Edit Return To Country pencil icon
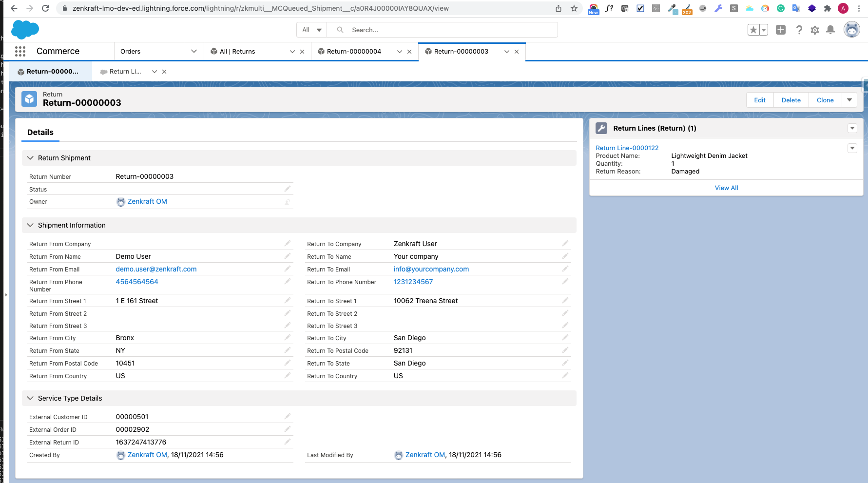The height and width of the screenshot is (483, 868). [565, 375]
